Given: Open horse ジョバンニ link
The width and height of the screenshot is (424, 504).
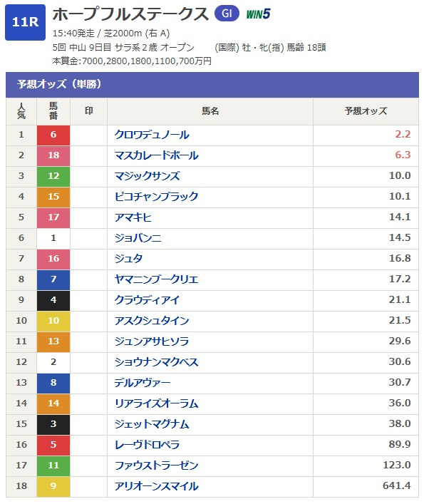Looking at the screenshot, I should (x=138, y=238).
